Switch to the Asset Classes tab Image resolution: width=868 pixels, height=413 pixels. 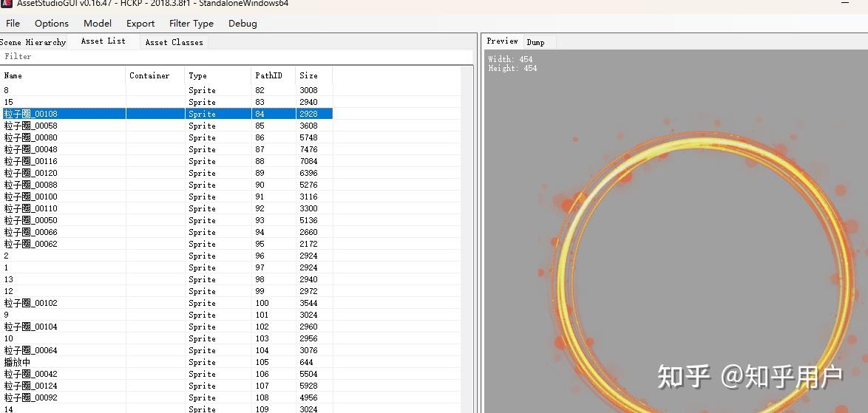[174, 42]
